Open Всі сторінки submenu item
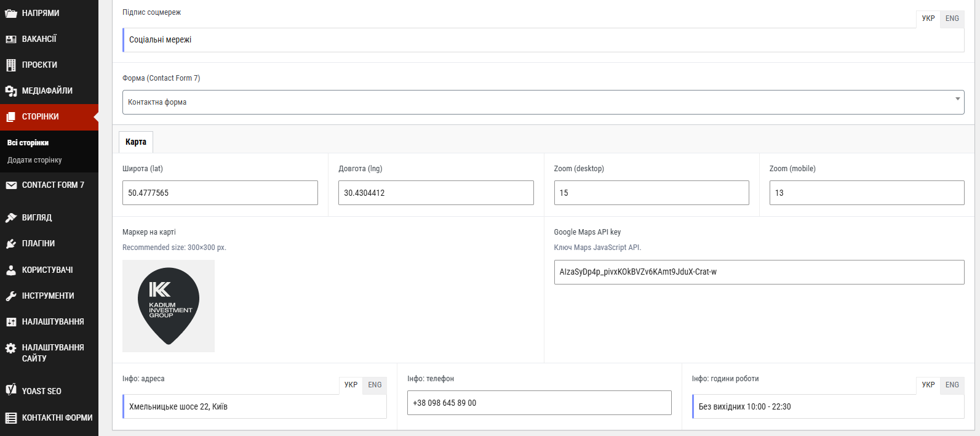This screenshot has height=436, width=980. pyautogui.click(x=28, y=143)
